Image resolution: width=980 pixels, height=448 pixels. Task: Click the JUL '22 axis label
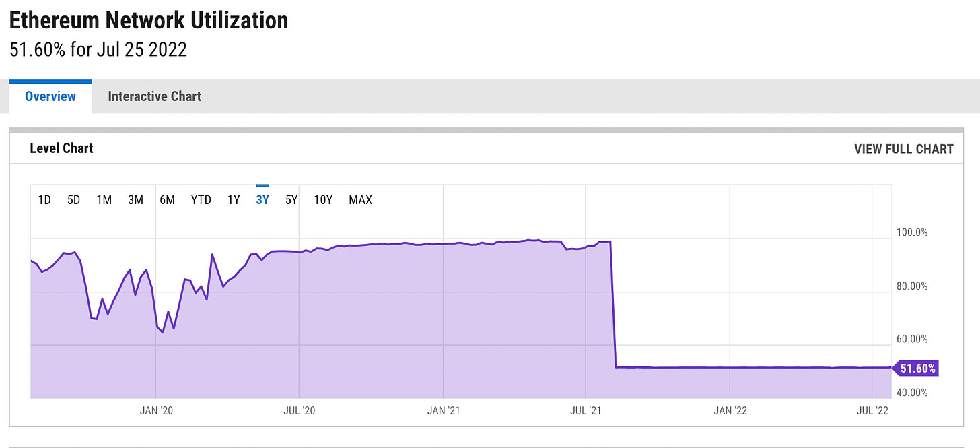873,410
